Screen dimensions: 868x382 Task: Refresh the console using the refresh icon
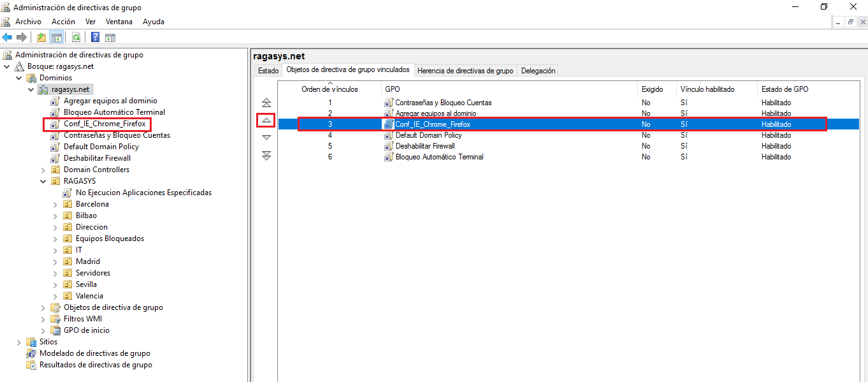click(76, 36)
